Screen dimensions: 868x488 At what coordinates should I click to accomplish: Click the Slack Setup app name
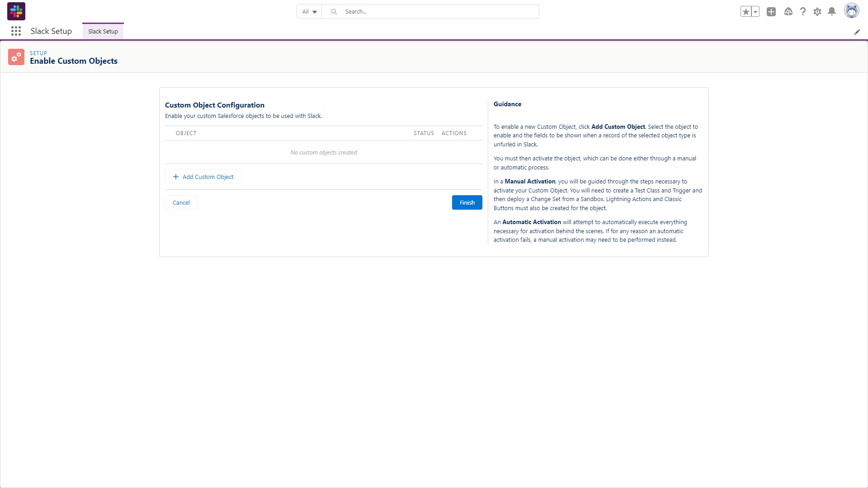pyautogui.click(x=51, y=31)
